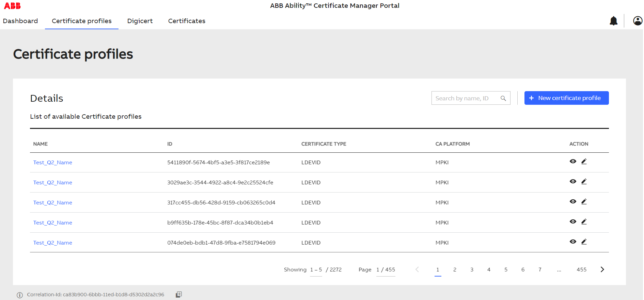Open Test_Q2_Name link for ID 3029ae3c
Viewport: 644px width, 300px height.
53,183
